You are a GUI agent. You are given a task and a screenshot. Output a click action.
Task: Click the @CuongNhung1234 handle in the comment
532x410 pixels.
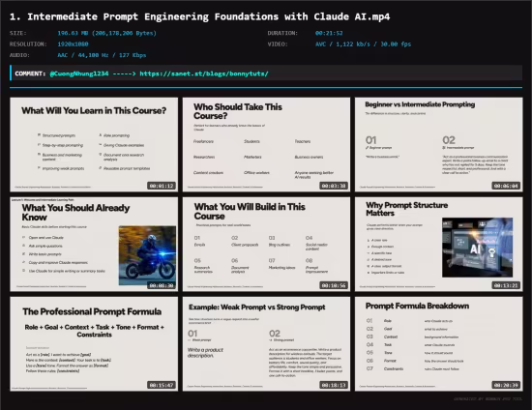tap(79, 73)
